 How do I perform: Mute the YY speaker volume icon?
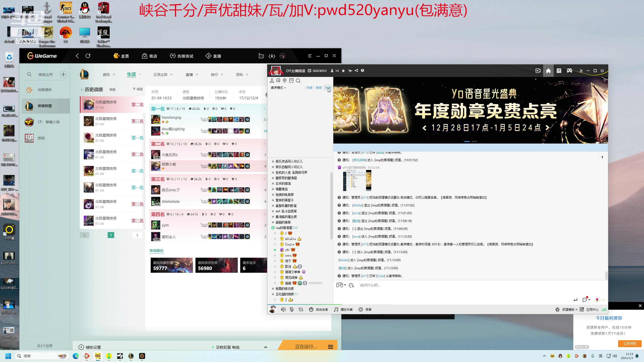(x=283, y=309)
